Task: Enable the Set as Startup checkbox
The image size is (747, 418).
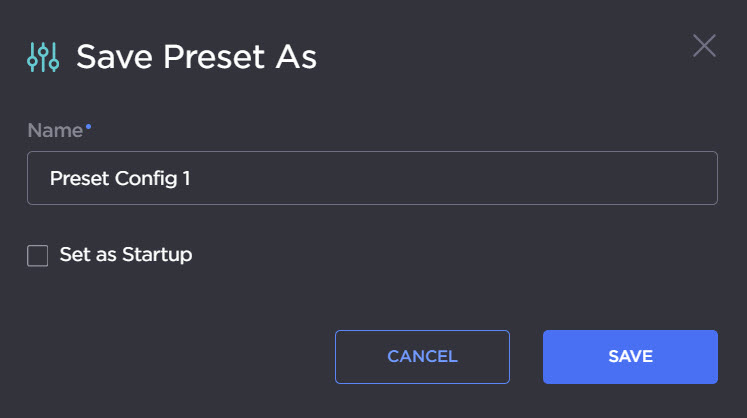Action: 38,256
